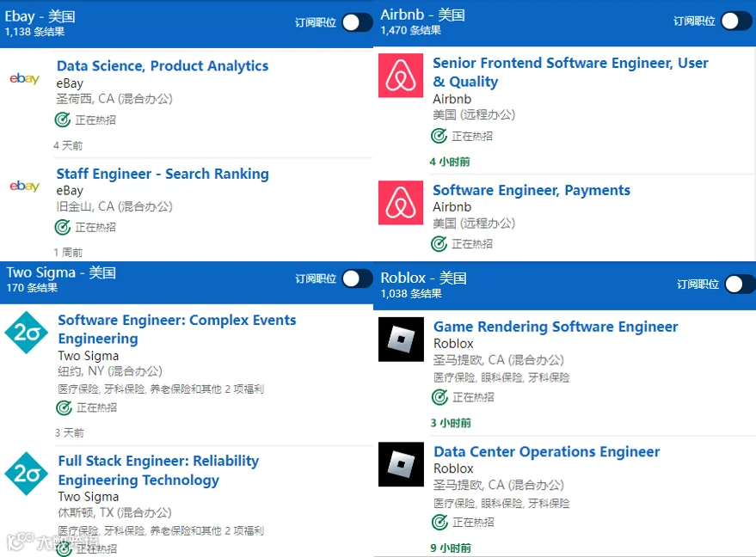Click Two Sigma logo beside Full Stack job
The image size is (756, 557).
pos(27,474)
